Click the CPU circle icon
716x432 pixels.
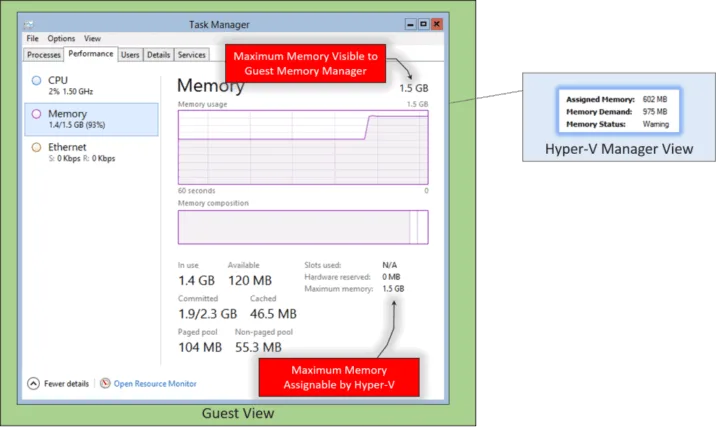point(37,81)
